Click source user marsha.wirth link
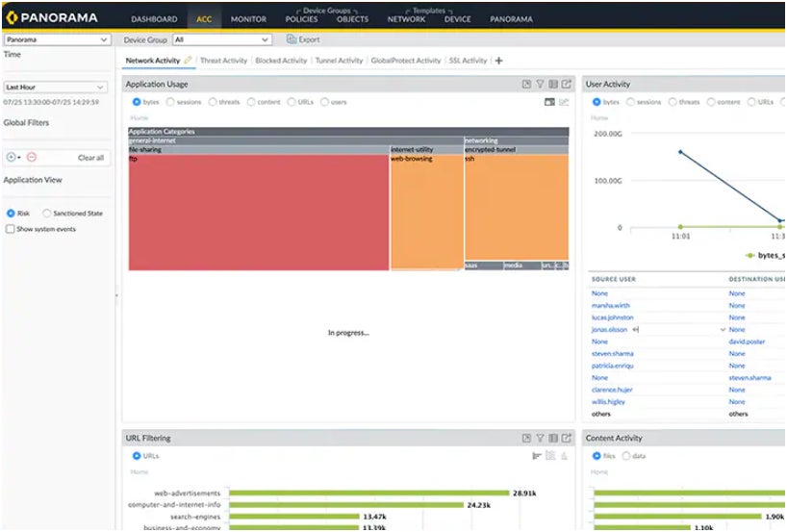This screenshot has width=787, height=532. point(610,305)
